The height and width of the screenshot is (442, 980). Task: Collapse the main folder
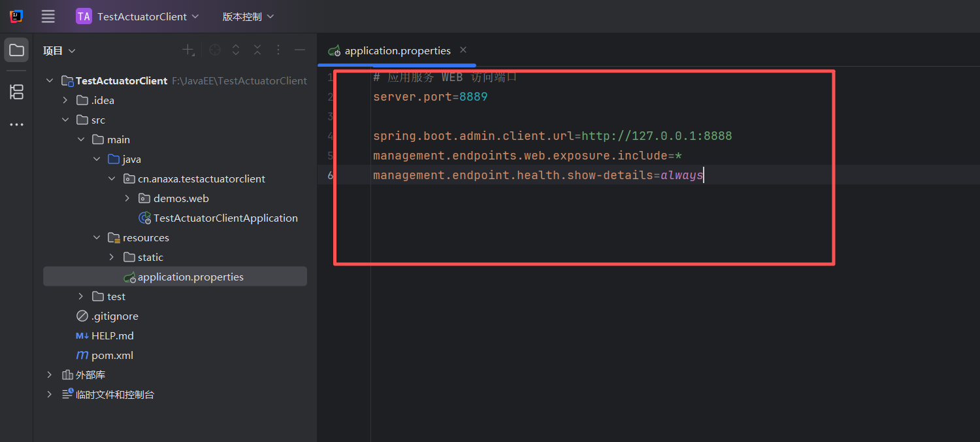click(x=81, y=139)
